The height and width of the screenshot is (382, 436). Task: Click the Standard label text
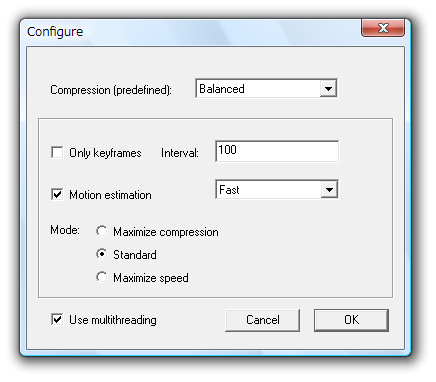pos(135,255)
